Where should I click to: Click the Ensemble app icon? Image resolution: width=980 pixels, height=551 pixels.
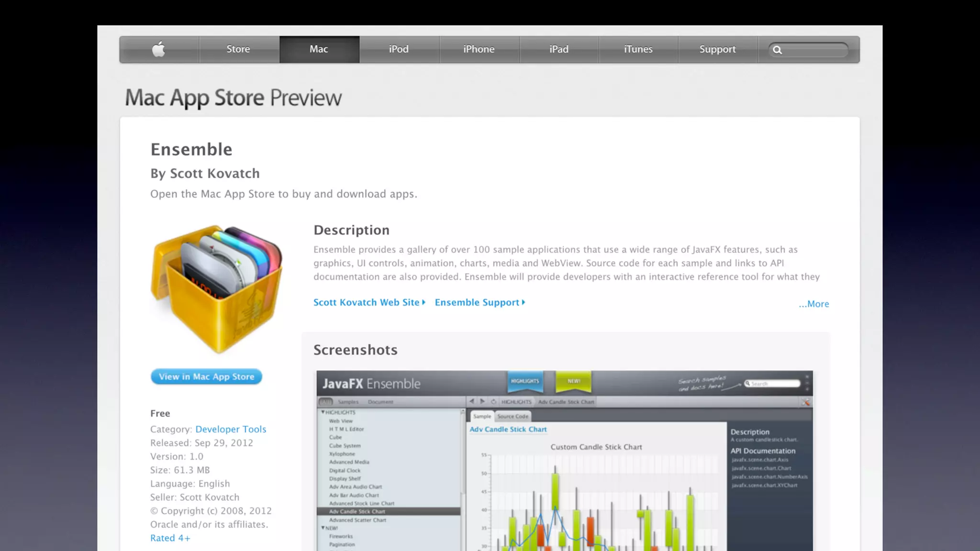[217, 289]
